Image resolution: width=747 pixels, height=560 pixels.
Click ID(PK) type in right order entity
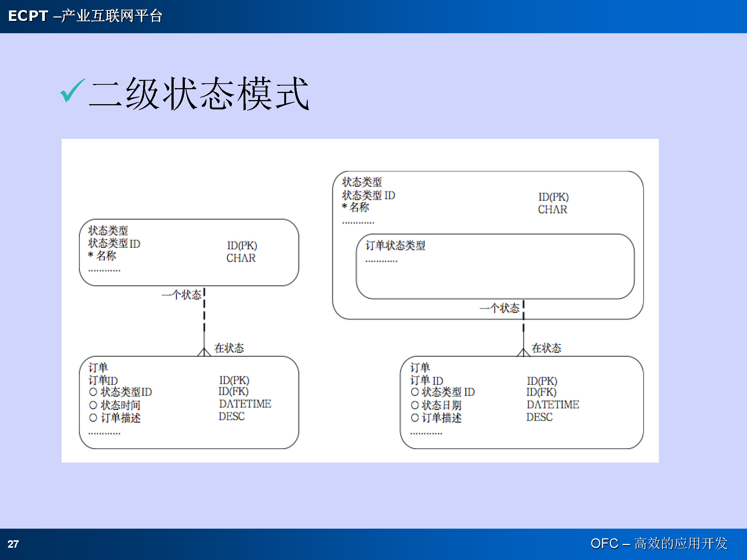tap(542, 381)
